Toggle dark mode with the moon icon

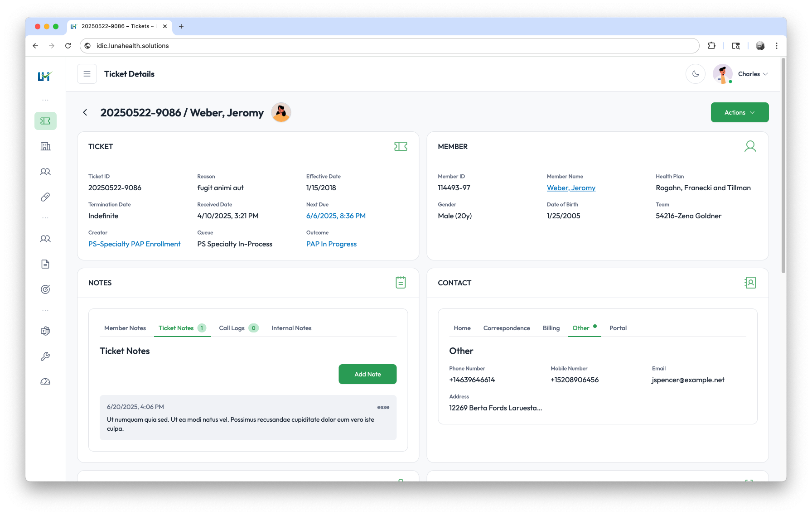coord(695,74)
